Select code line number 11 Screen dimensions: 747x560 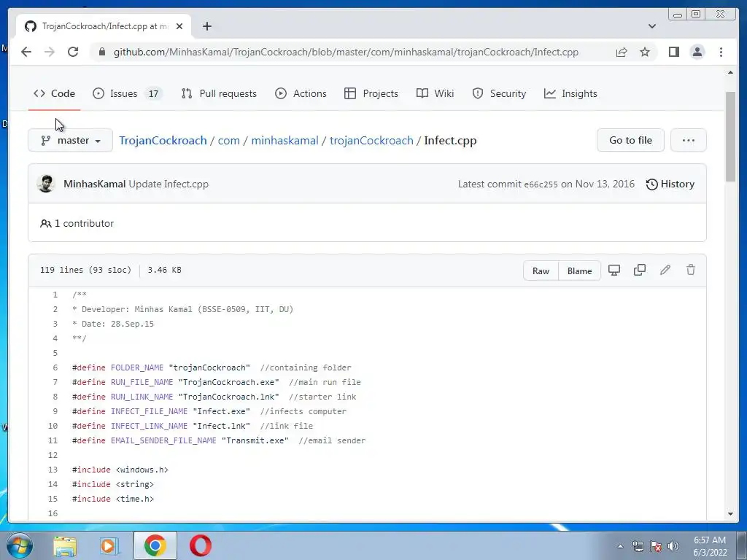point(53,440)
